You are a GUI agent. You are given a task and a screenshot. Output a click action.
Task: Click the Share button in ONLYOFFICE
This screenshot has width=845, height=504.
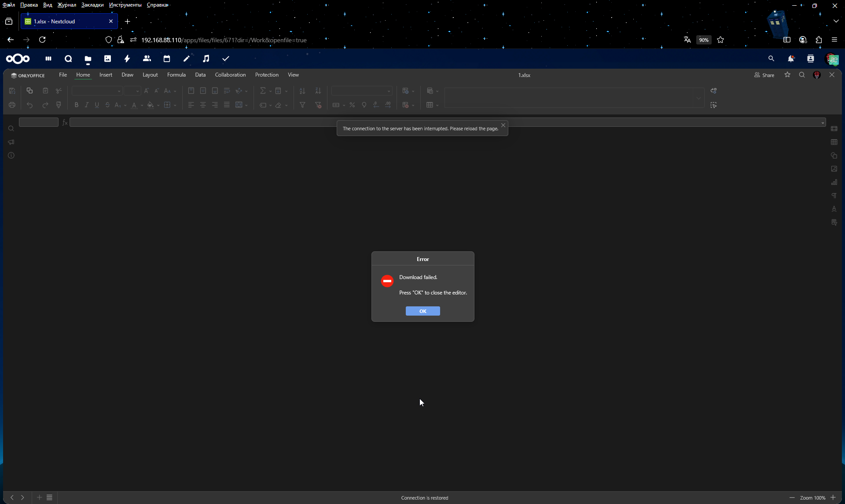(x=764, y=75)
